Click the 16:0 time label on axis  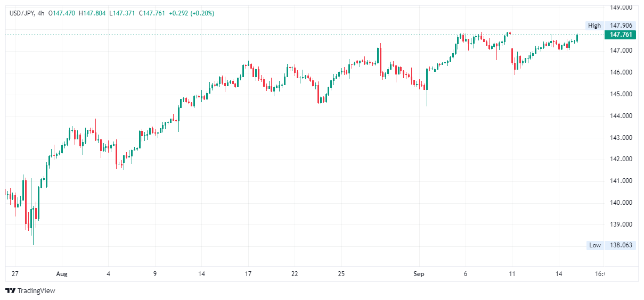[x=599, y=274]
